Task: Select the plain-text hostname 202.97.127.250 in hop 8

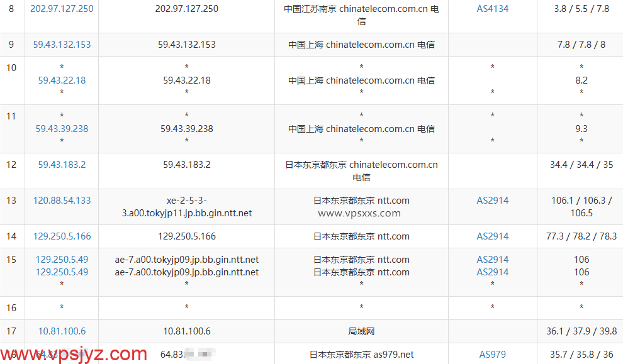Action: click(x=187, y=9)
